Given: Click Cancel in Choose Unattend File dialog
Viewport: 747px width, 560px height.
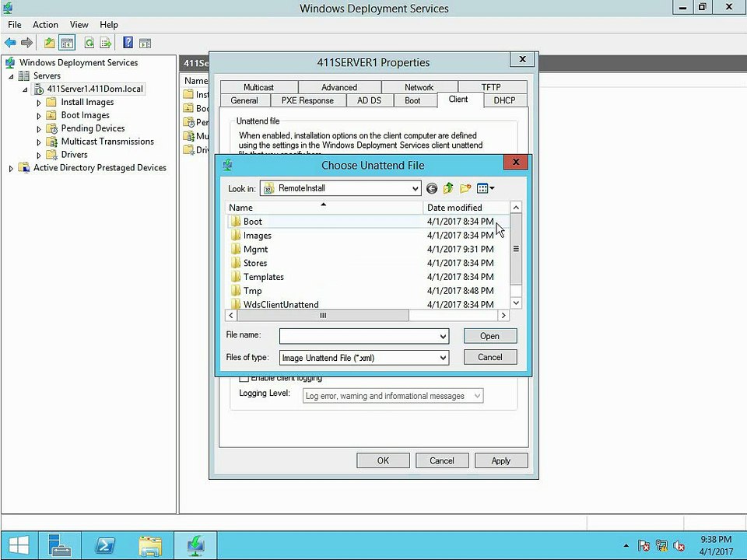Looking at the screenshot, I should pos(489,357).
